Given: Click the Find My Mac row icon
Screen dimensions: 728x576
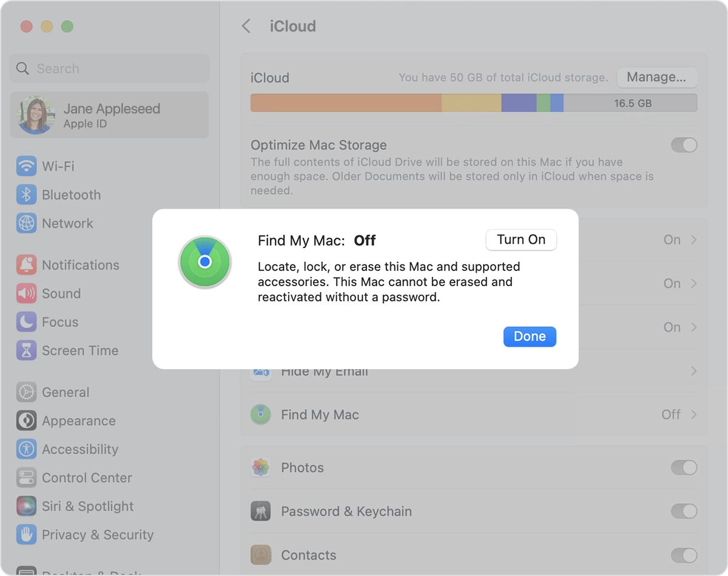Looking at the screenshot, I should [x=261, y=415].
